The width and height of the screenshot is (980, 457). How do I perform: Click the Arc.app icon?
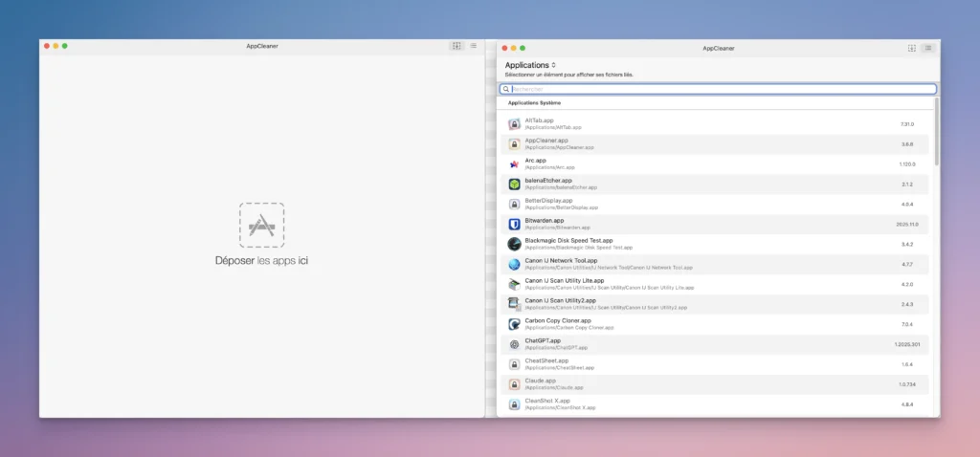coord(514,164)
